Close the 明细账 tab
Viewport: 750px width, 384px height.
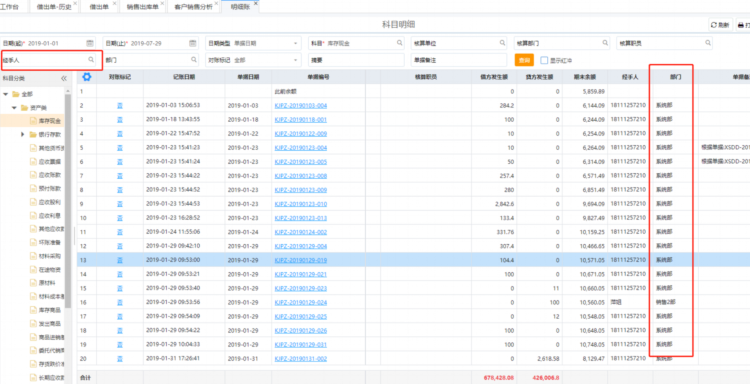click(x=255, y=3)
